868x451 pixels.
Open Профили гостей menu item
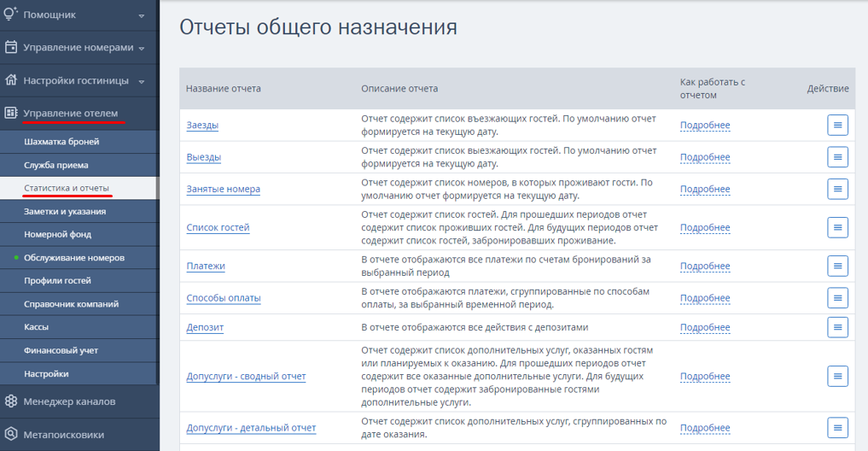(x=79, y=281)
